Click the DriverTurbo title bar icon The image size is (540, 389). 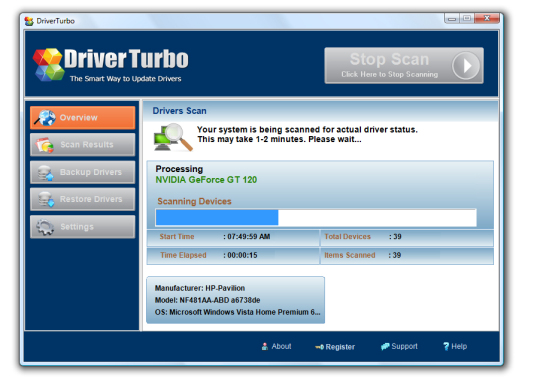coord(29,21)
